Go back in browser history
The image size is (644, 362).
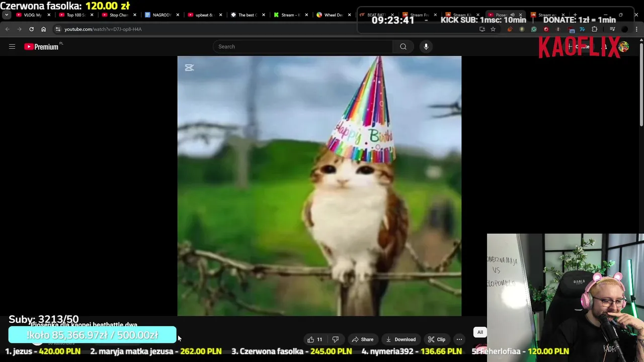pos(7,29)
